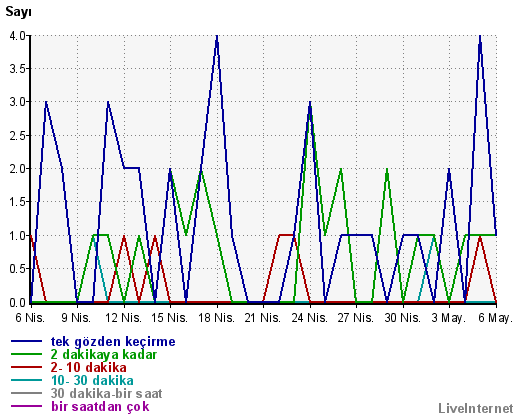The width and height of the screenshot is (520, 418).
Task: Click the '0.0' y-axis value
Action: pos(18,303)
